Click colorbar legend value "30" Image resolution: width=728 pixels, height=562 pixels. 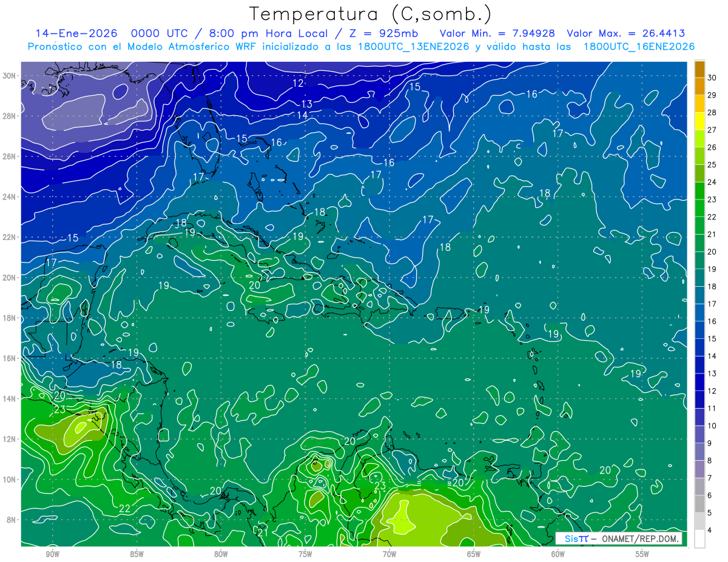point(712,78)
